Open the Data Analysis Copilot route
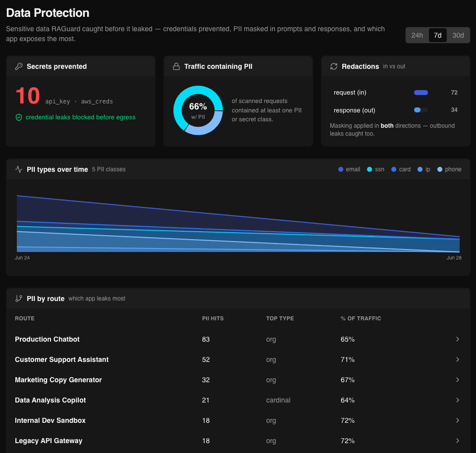The width and height of the screenshot is (476, 453). click(51, 400)
